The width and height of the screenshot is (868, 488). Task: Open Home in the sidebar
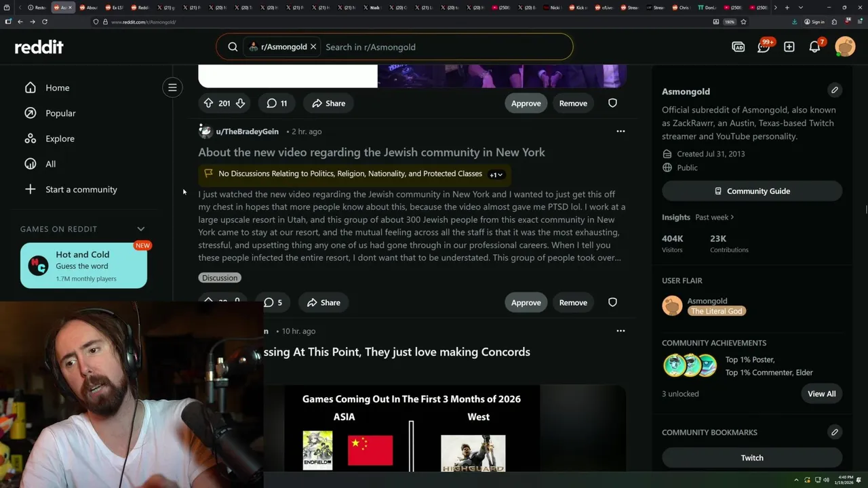pos(58,87)
